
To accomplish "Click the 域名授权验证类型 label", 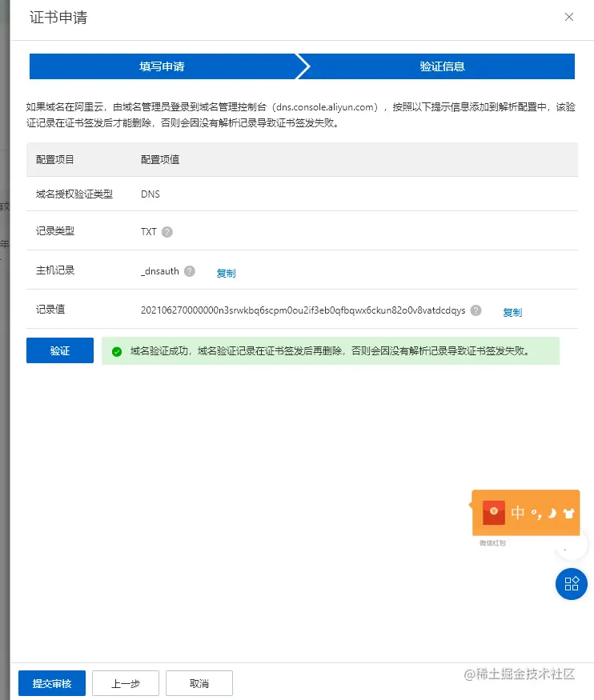I will [x=74, y=194].
